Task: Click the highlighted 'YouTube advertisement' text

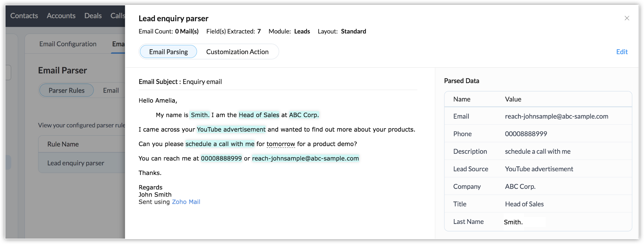Action: coord(231,129)
